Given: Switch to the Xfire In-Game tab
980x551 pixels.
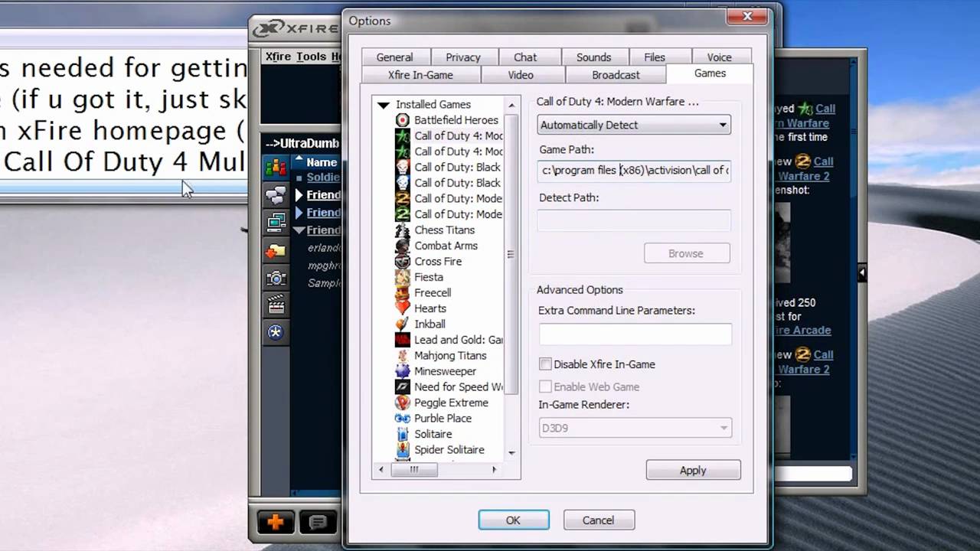Looking at the screenshot, I should pyautogui.click(x=420, y=75).
